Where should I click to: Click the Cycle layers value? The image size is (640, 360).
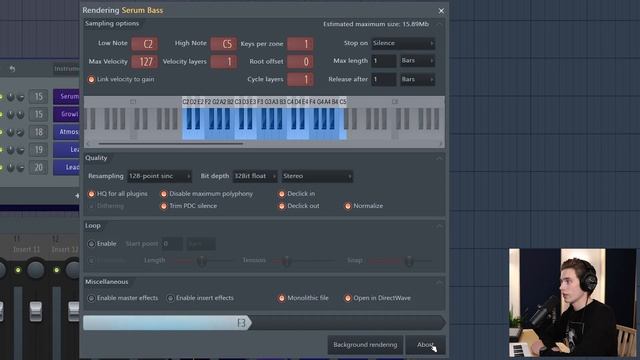tap(300, 79)
